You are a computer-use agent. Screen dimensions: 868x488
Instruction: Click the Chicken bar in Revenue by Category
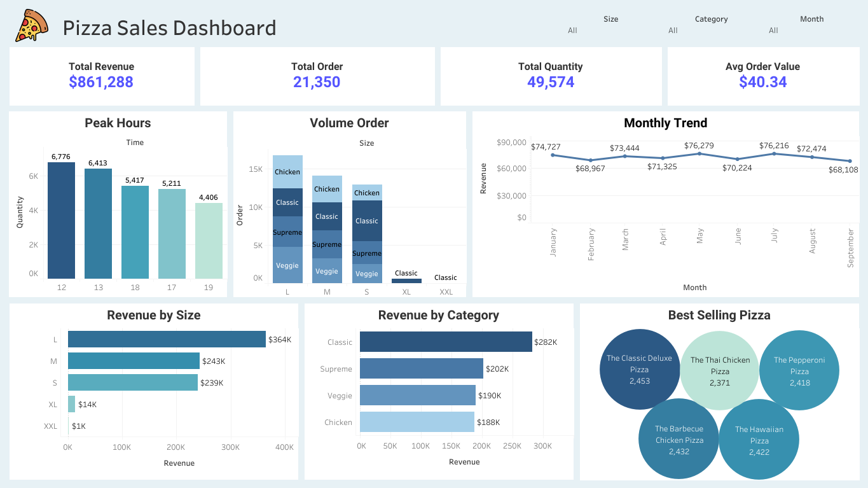click(x=417, y=422)
